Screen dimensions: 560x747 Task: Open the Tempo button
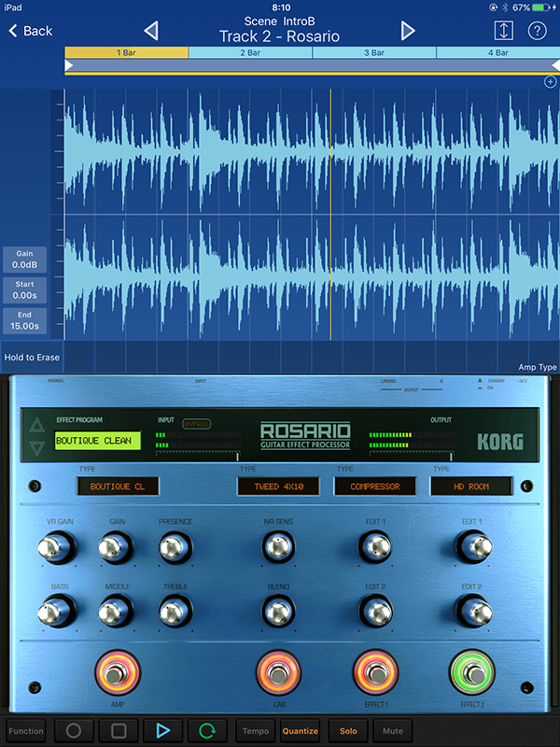click(x=256, y=731)
